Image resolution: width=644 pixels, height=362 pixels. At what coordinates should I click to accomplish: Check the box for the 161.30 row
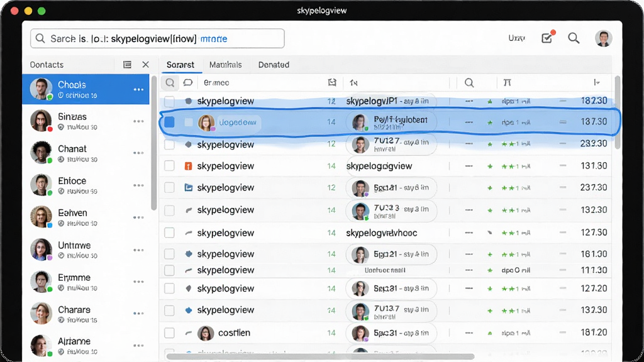[169, 254]
